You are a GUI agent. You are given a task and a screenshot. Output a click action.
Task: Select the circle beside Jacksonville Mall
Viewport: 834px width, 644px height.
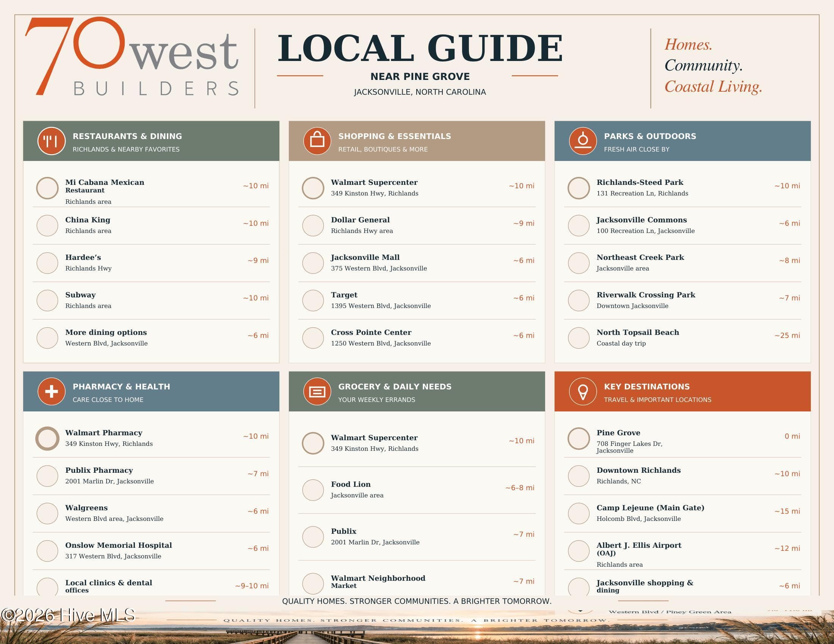pyautogui.click(x=313, y=263)
